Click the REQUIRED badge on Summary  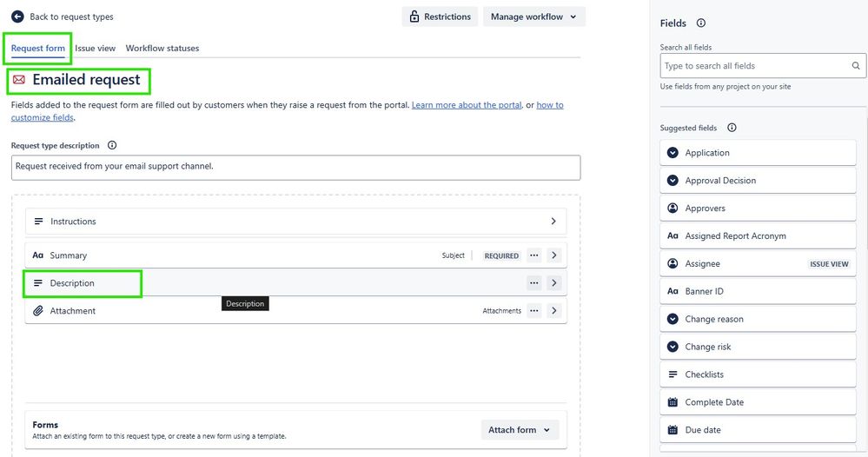click(501, 255)
